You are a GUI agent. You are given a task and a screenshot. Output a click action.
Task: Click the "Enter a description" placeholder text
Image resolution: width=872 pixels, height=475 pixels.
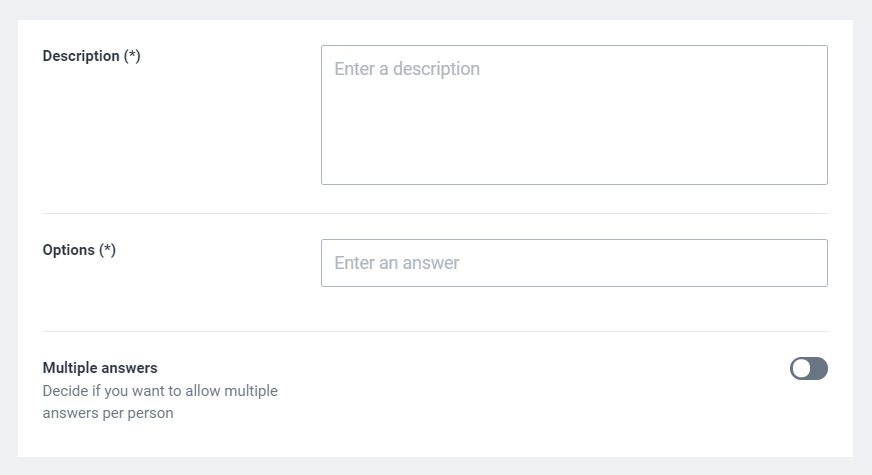(407, 69)
